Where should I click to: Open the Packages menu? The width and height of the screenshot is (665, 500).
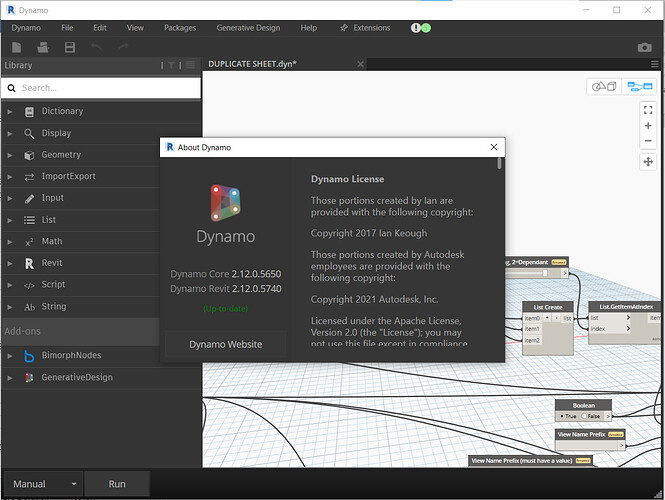click(180, 28)
